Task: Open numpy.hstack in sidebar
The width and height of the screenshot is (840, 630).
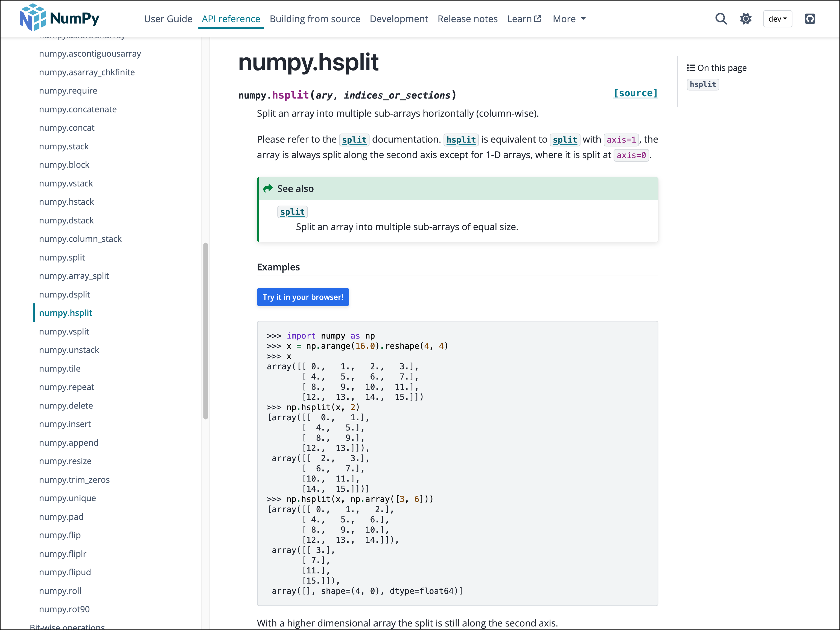Action: coord(66,202)
